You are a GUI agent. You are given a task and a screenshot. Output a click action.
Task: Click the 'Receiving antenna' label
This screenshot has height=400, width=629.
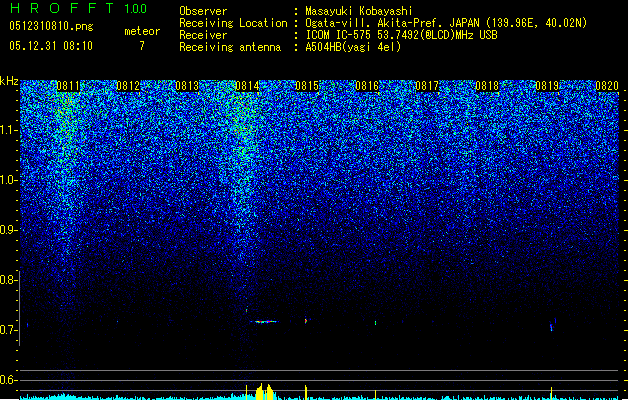(230, 47)
